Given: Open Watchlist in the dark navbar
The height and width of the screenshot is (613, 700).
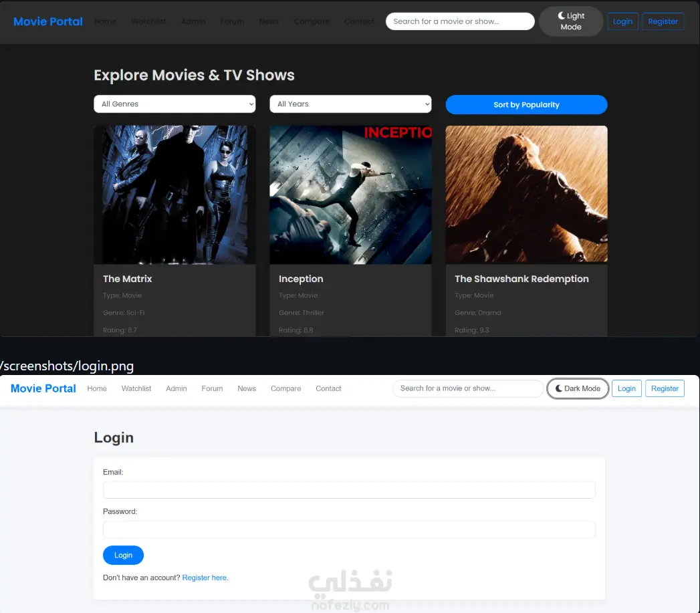Looking at the screenshot, I should 148,21.
